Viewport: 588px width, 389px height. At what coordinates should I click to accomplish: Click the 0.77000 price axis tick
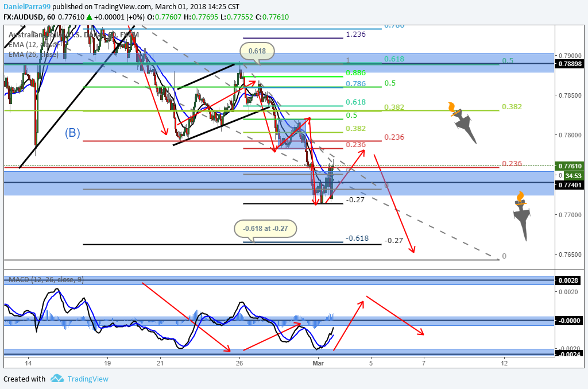pyautogui.click(x=570, y=215)
